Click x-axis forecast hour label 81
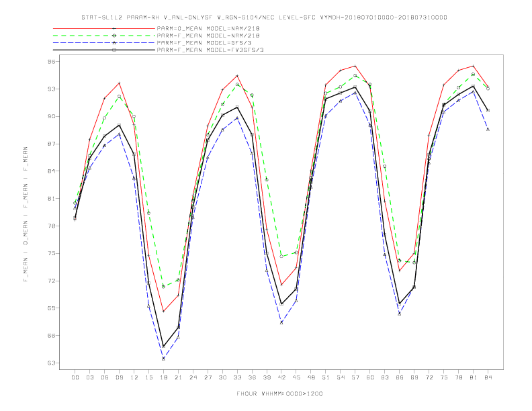Viewport: 532px width, 411px height. [474, 377]
